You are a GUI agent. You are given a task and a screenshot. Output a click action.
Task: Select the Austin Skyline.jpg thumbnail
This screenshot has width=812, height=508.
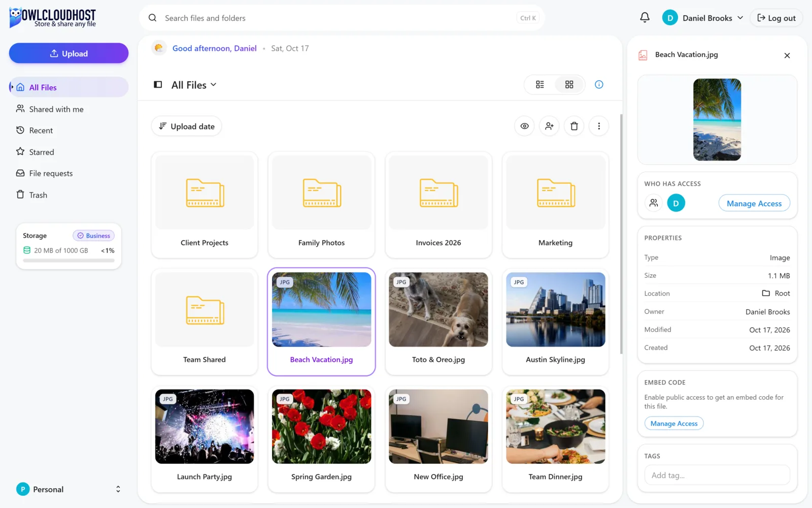555,310
